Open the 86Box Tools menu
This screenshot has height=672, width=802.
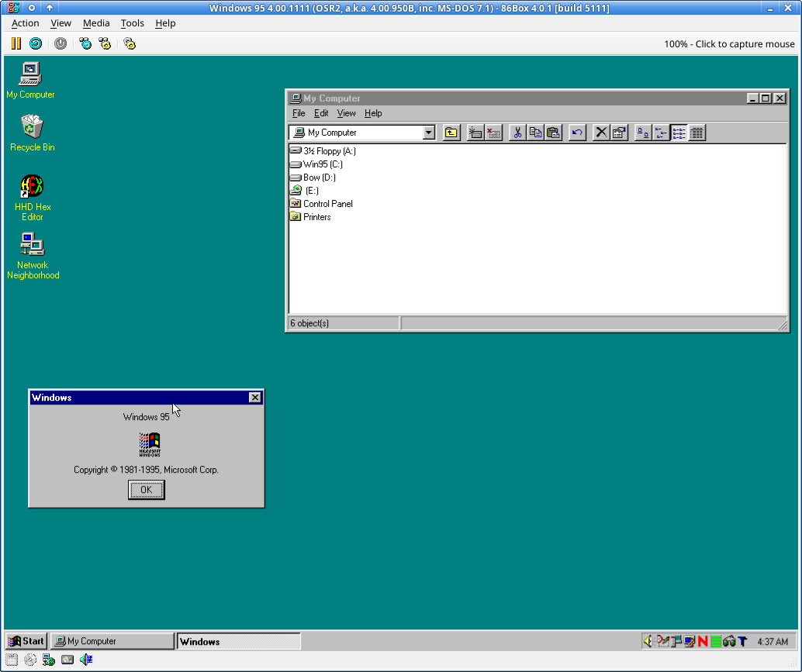coord(132,23)
